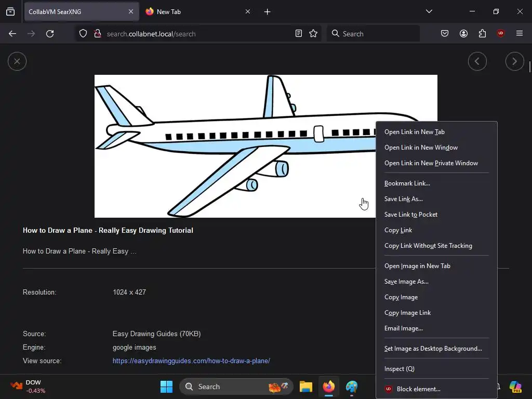Bookmark this page with the star icon
The width and height of the screenshot is (532, 399).
313,34
